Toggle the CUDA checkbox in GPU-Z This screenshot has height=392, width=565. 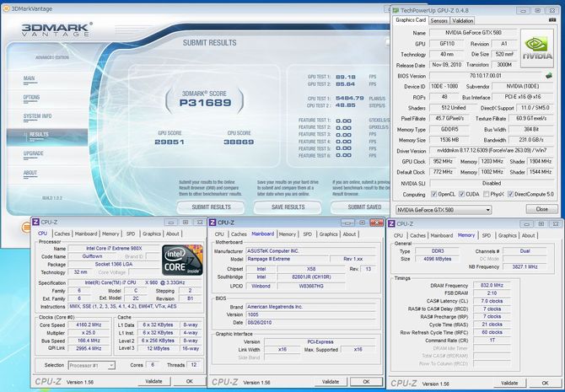[x=461, y=194]
